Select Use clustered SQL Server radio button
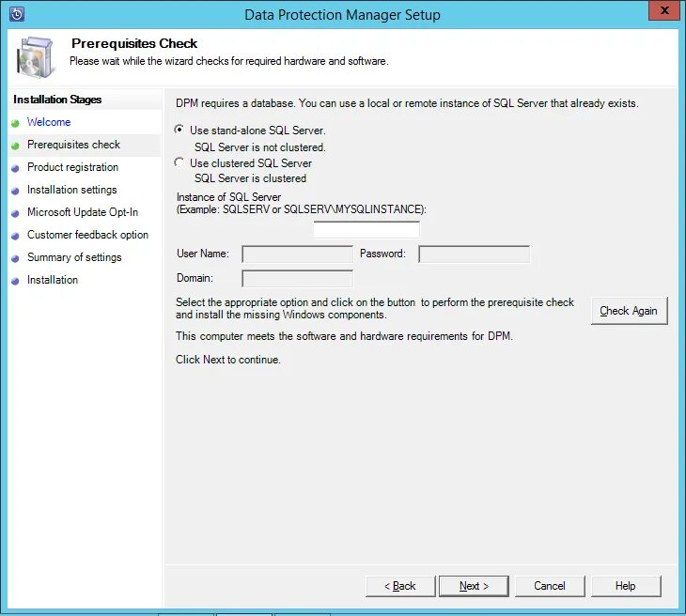Image resolution: width=686 pixels, height=616 pixels. (179, 162)
